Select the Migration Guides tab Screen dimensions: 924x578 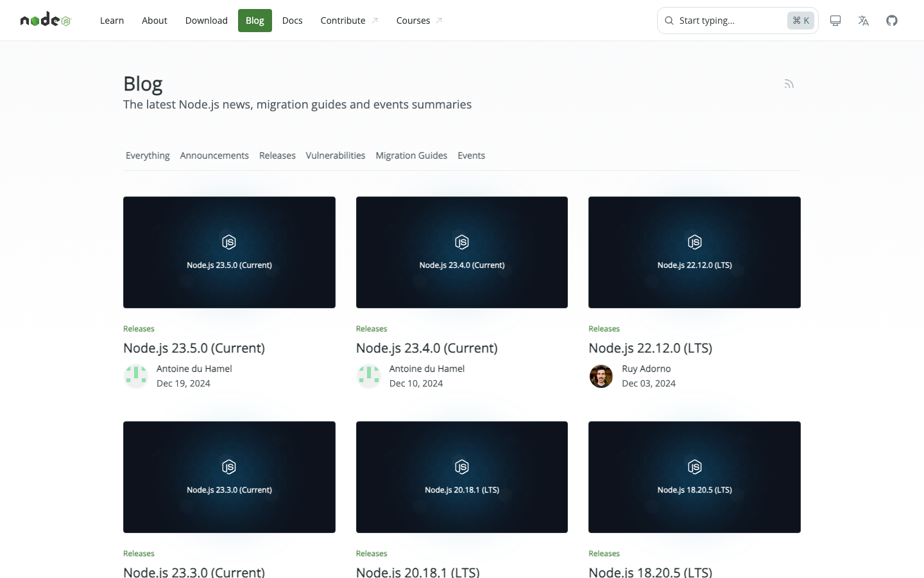(411, 155)
